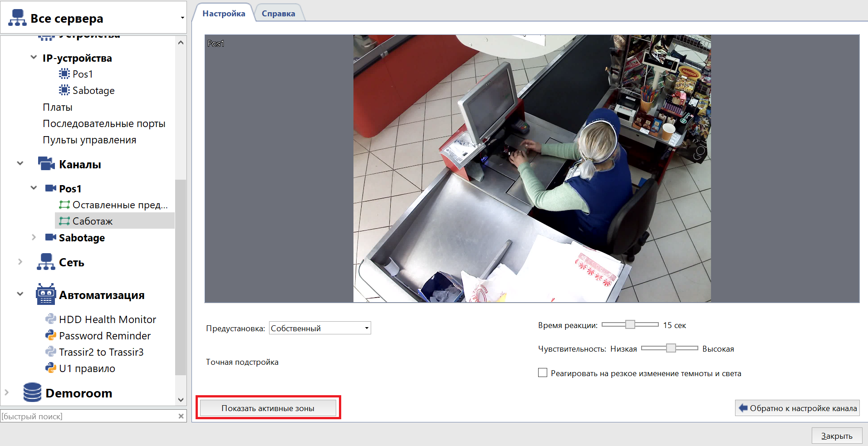The width and height of the screenshot is (868, 446).
Task: Click the Закрыть button
Action: [x=837, y=436]
